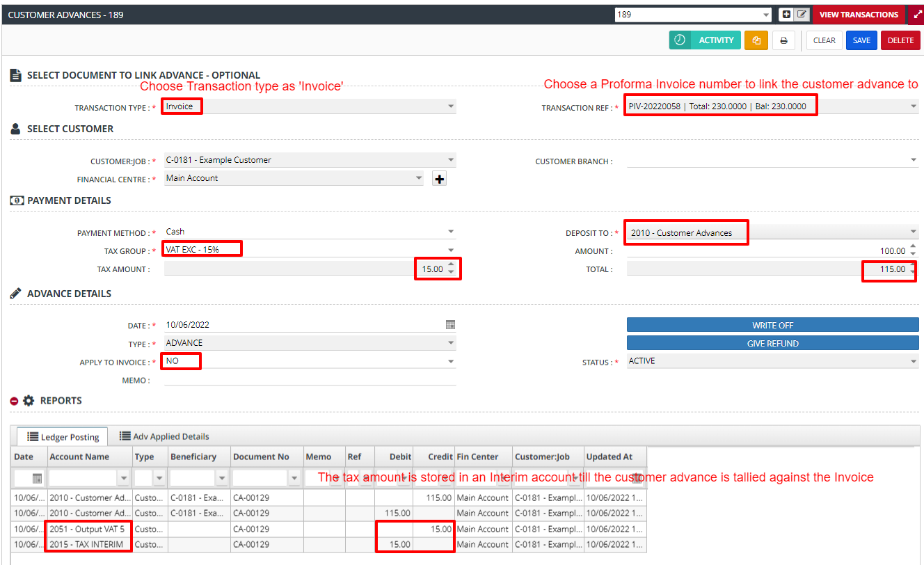Click the edit pencil icon in header
The height and width of the screenshot is (565, 924).
pos(802,15)
